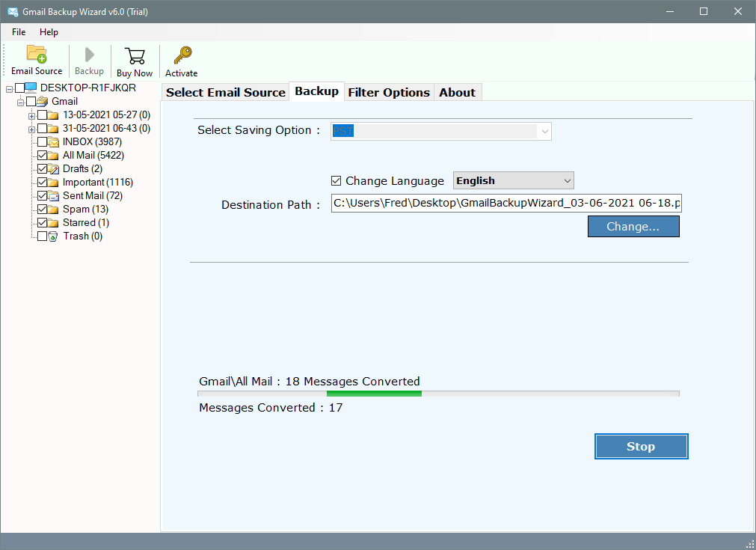Select the Sent Mail (72) tree label
Screen dimensions: 756x550
[93, 196]
